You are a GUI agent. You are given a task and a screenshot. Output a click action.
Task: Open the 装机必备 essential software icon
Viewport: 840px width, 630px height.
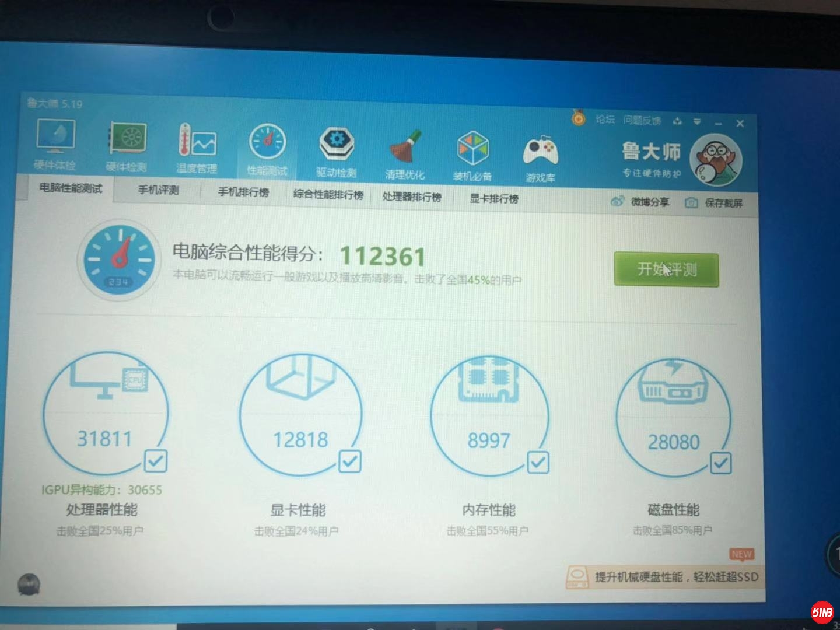tap(473, 156)
